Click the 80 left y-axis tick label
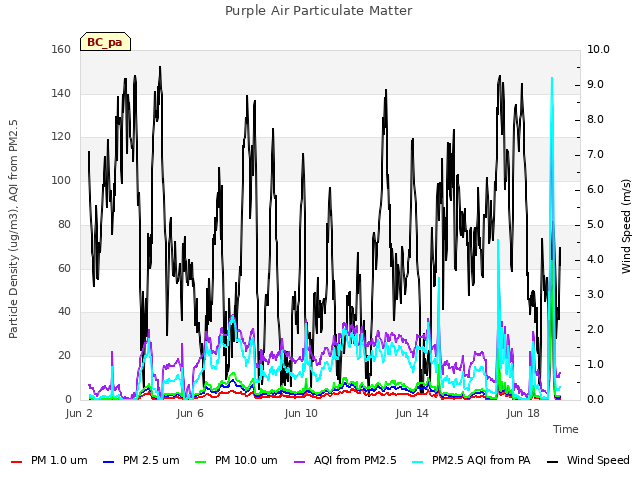640x480 pixels. [64, 224]
